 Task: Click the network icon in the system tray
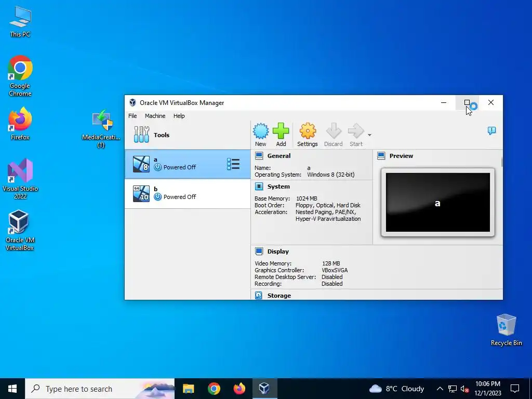tap(453, 389)
